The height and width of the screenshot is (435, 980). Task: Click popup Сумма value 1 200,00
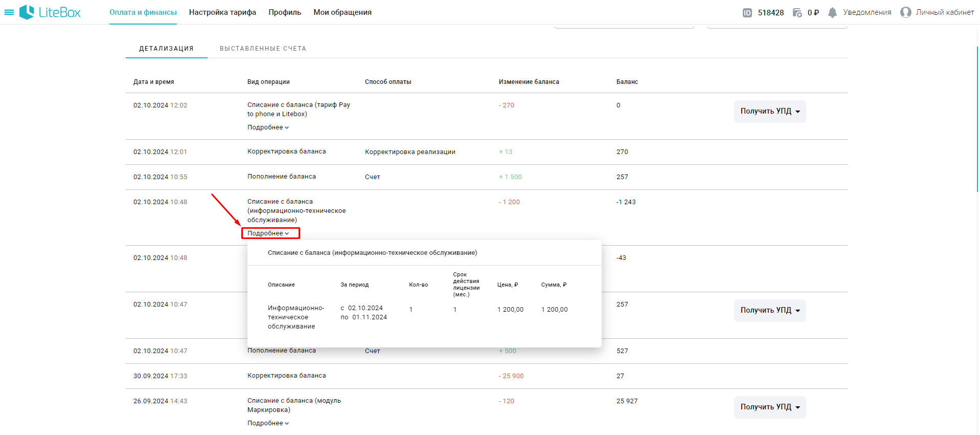click(x=554, y=310)
